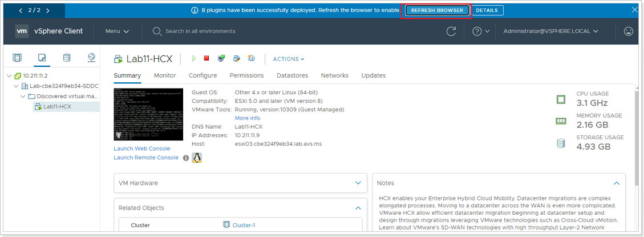
Task: Switch to the Configure tab
Action: click(x=203, y=76)
